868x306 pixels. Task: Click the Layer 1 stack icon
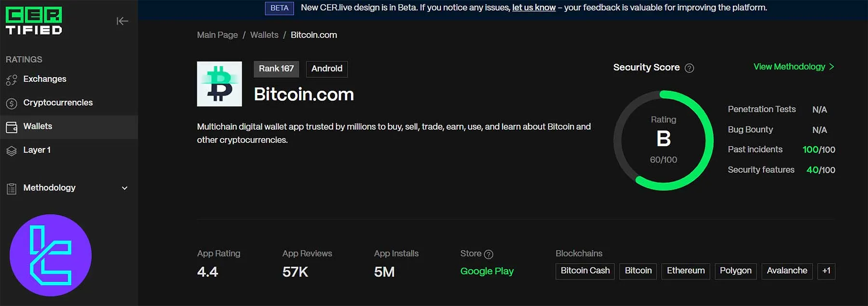(12, 151)
